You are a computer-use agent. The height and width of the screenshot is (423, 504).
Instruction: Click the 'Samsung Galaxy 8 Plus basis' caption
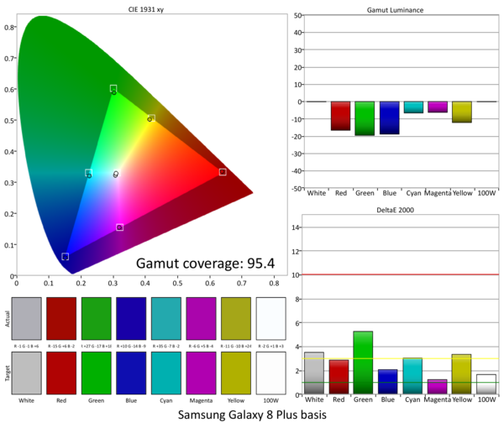pos(252,415)
